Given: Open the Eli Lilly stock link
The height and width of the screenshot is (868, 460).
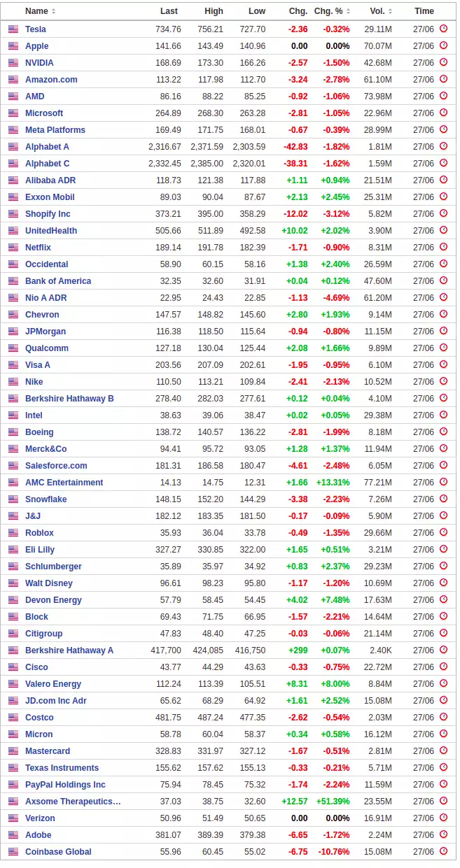Looking at the screenshot, I should (x=40, y=550).
